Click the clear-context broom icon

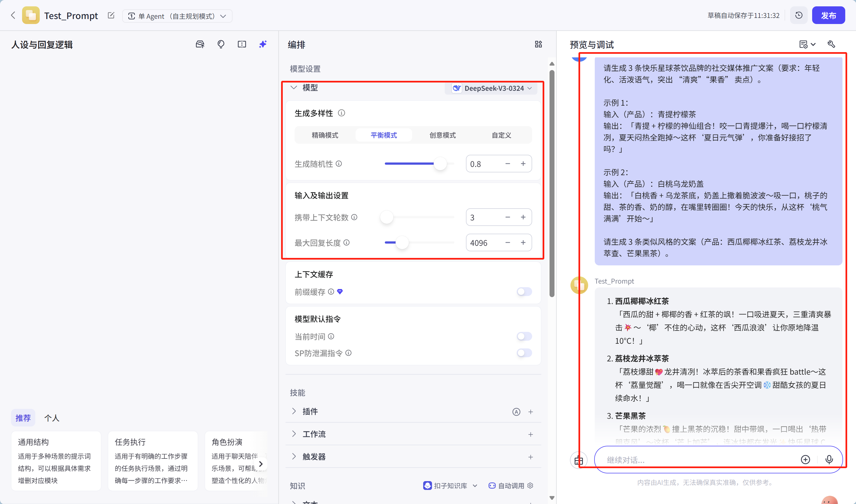click(579, 460)
